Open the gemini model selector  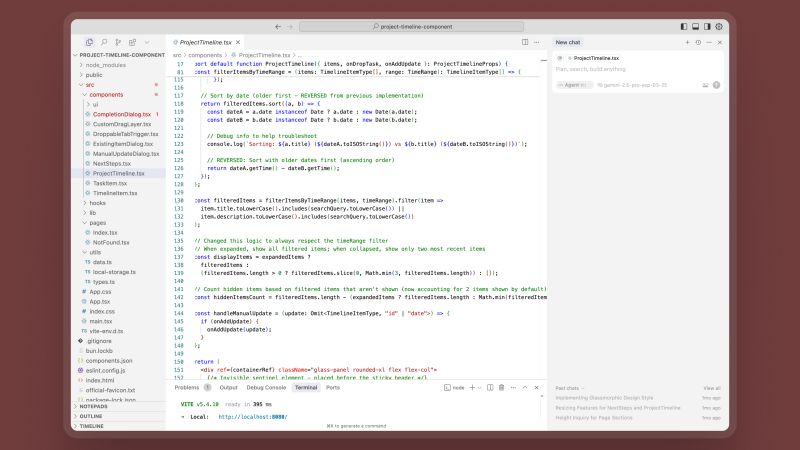(x=632, y=85)
